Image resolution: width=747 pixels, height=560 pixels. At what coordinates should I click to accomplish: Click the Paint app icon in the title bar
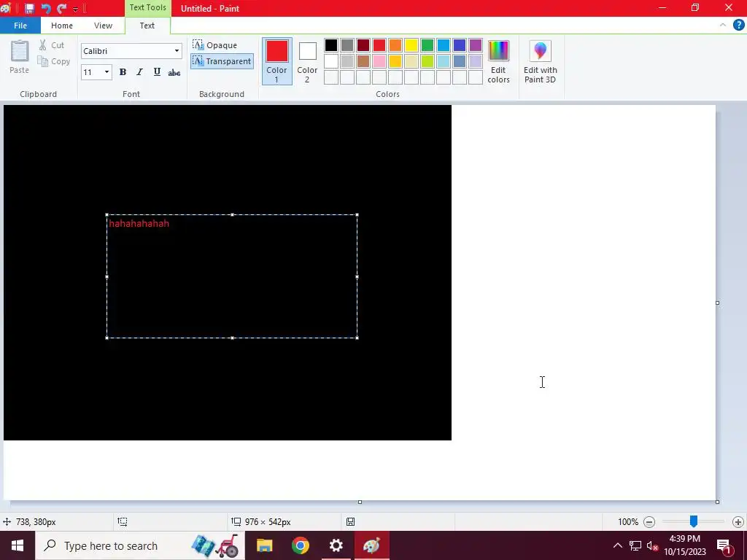pos(6,8)
